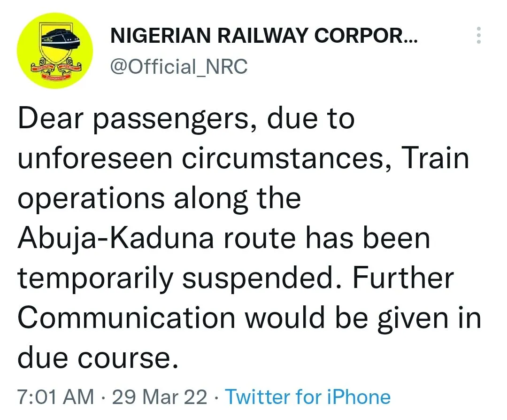
Task: Visit the @Official_NRC handle
Action: point(179,66)
